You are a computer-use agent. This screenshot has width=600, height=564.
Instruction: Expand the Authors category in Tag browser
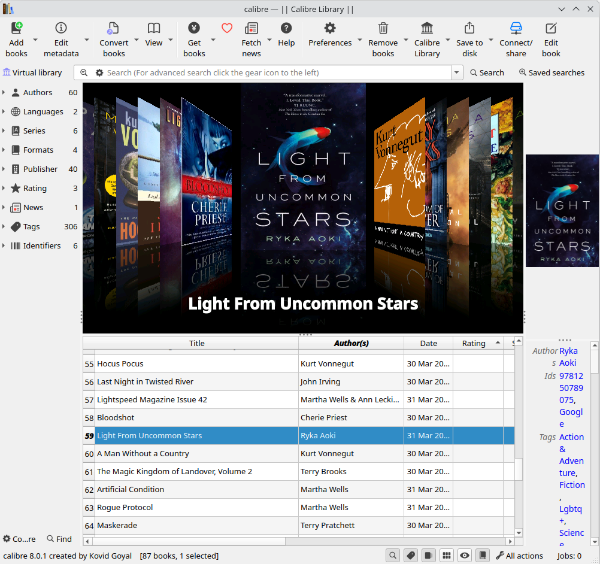[x=4, y=92]
